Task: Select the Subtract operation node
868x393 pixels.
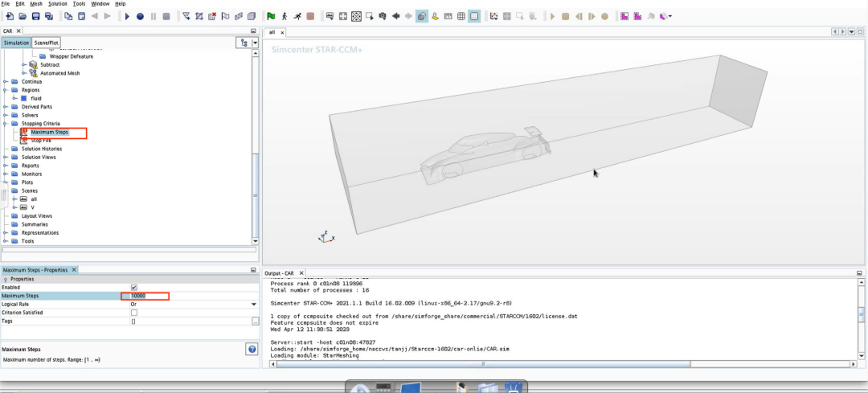Action: click(x=50, y=65)
